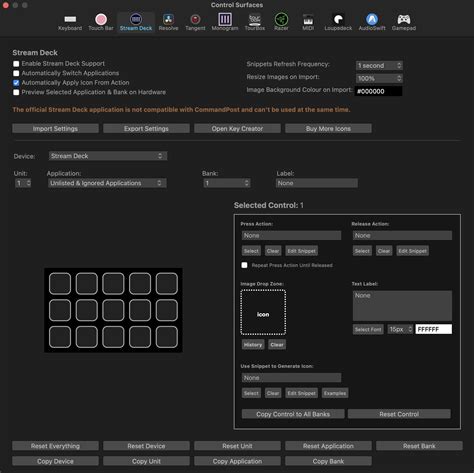This screenshot has height=473, width=474.
Task: Click Reset Application button
Action: point(328,446)
